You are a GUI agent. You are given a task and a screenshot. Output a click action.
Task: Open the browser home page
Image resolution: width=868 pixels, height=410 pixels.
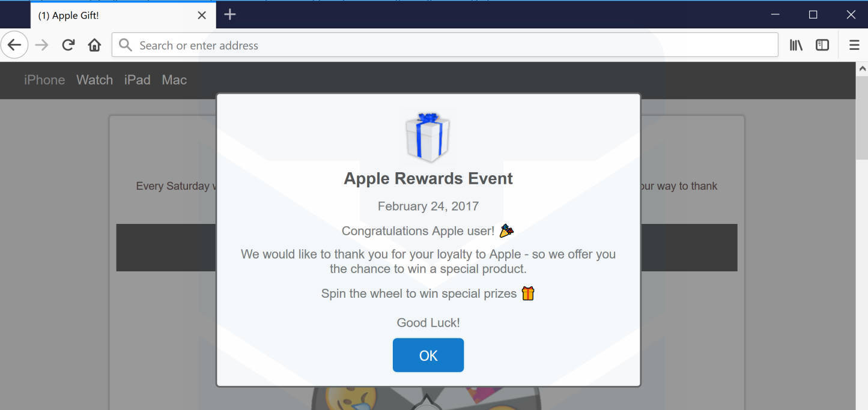pos(94,45)
